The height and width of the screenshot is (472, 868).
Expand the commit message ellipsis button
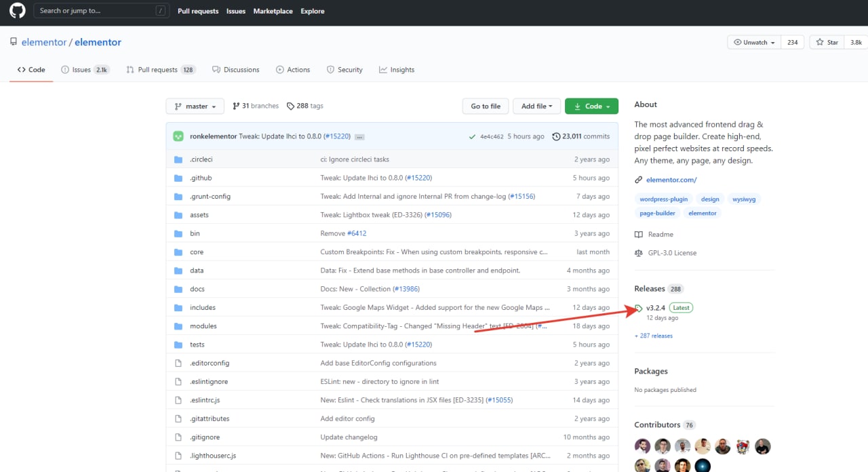pyautogui.click(x=359, y=137)
